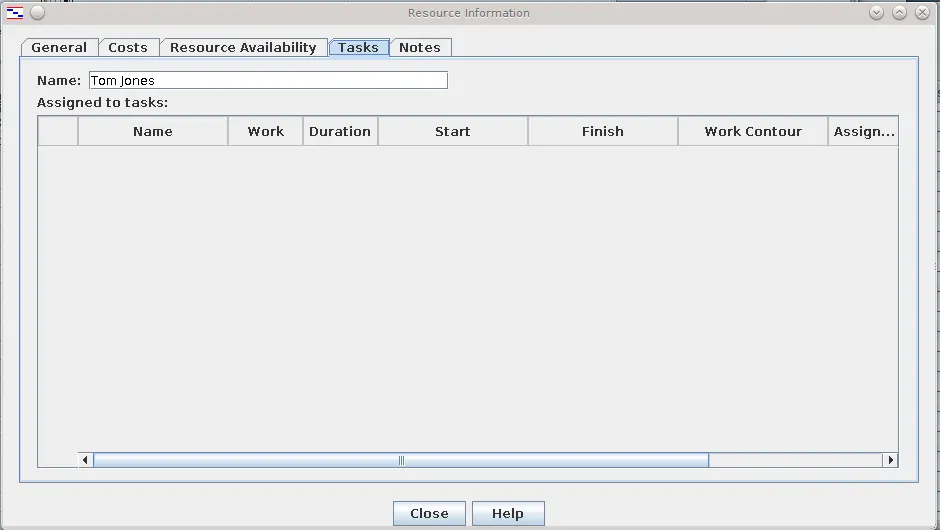The image size is (940, 530).
Task: Open the Resource Availability tab
Action: pos(243,47)
